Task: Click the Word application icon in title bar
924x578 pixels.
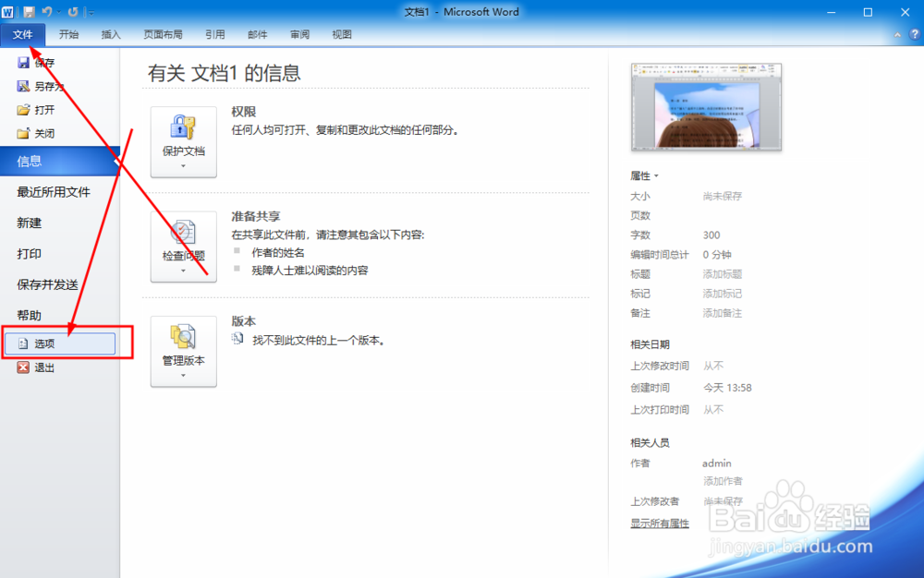Action: [7, 12]
